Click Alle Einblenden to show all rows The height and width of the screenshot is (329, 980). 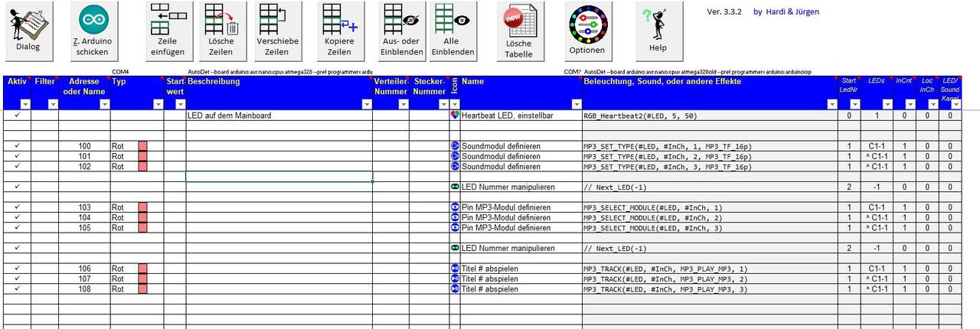pyautogui.click(x=452, y=32)
